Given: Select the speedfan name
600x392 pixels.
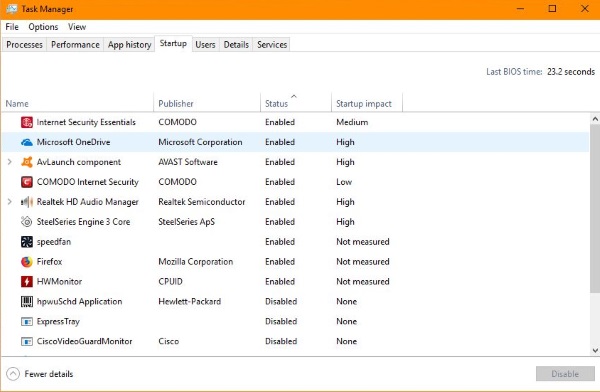Looking at the screenshot, I should [x=54, y=242].
